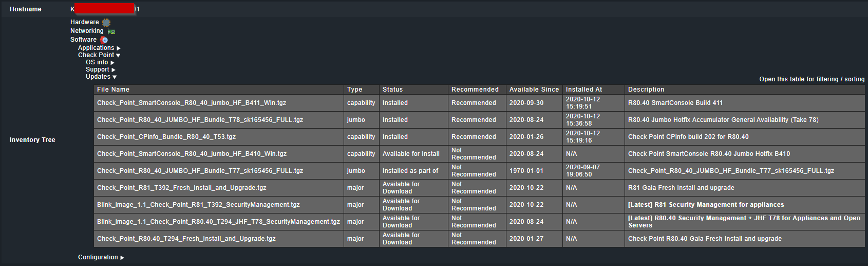Click the Inventory Tree label
868x266 pixels.
[32, 140]
